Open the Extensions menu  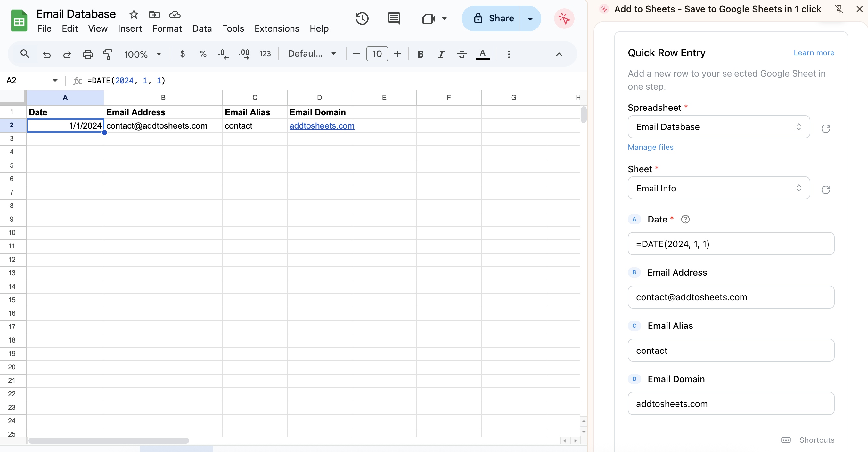(x=277, y=28)
